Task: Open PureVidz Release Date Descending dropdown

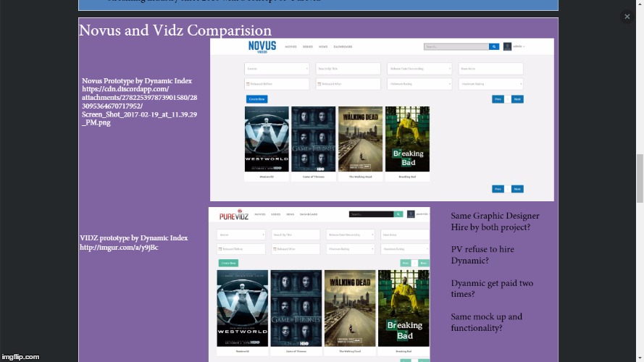Action: pos(351,235)
